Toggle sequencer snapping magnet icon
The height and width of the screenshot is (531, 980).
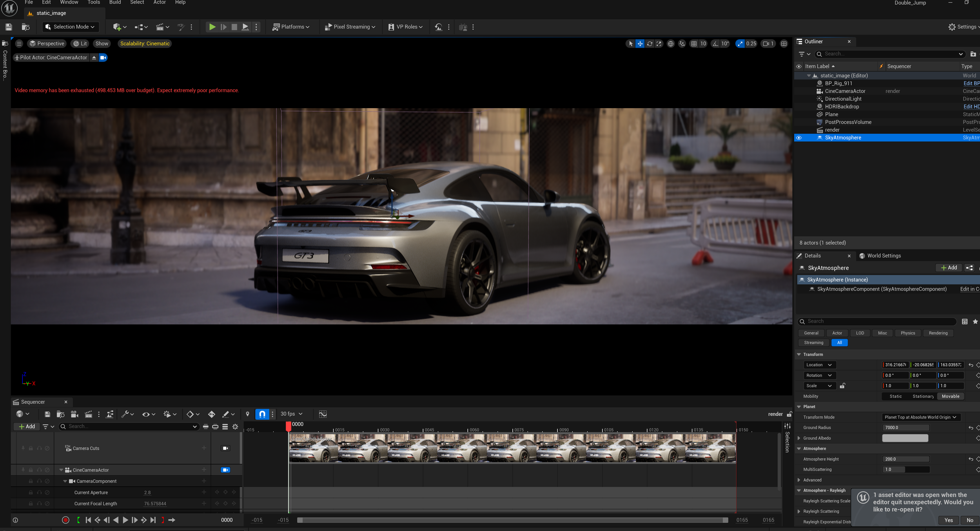(262, 414)
